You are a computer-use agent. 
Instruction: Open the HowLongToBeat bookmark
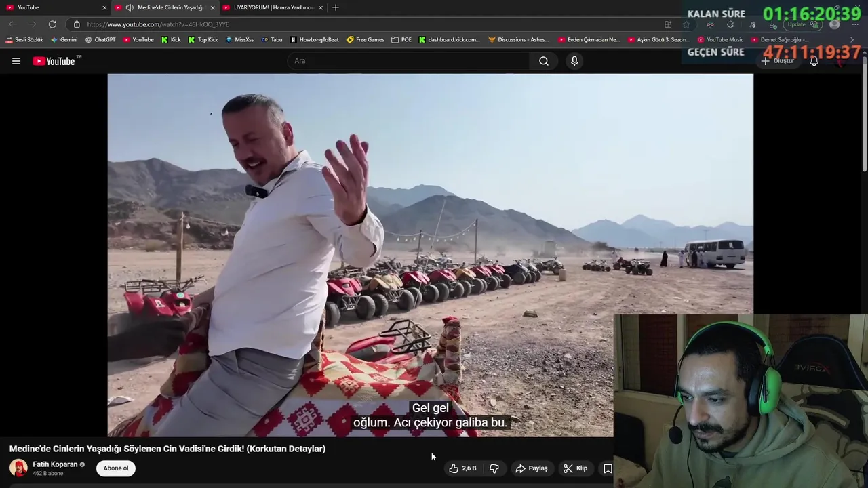[314, 40]
